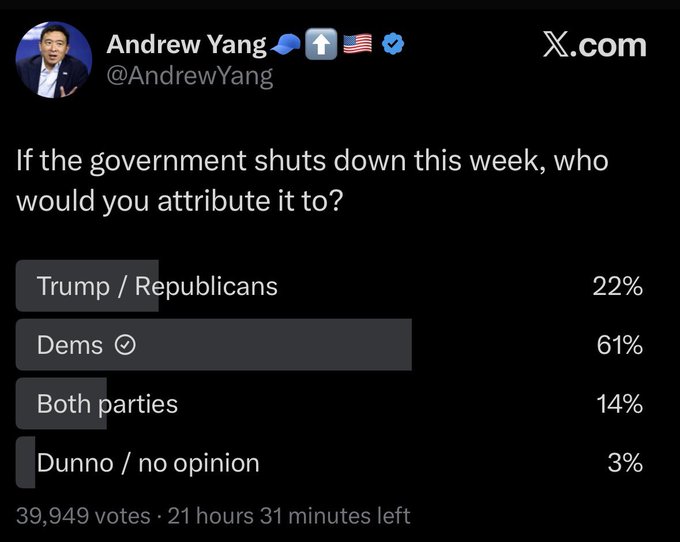This screenshot has width=680, height=542.
Task: Click the 22% result percentage
Action: pos(617,287)
